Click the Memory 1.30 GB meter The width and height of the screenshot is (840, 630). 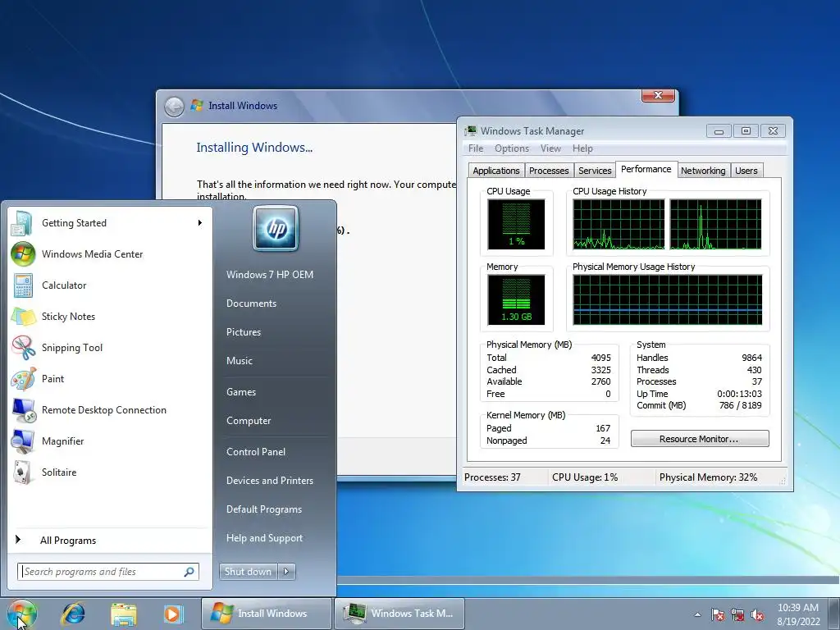click(516, 299)
